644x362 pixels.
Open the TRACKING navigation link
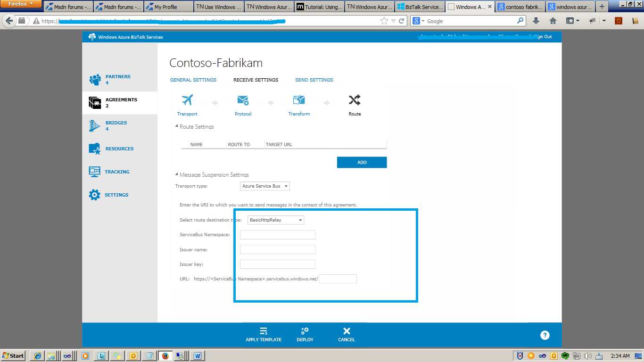coord(117,172)
